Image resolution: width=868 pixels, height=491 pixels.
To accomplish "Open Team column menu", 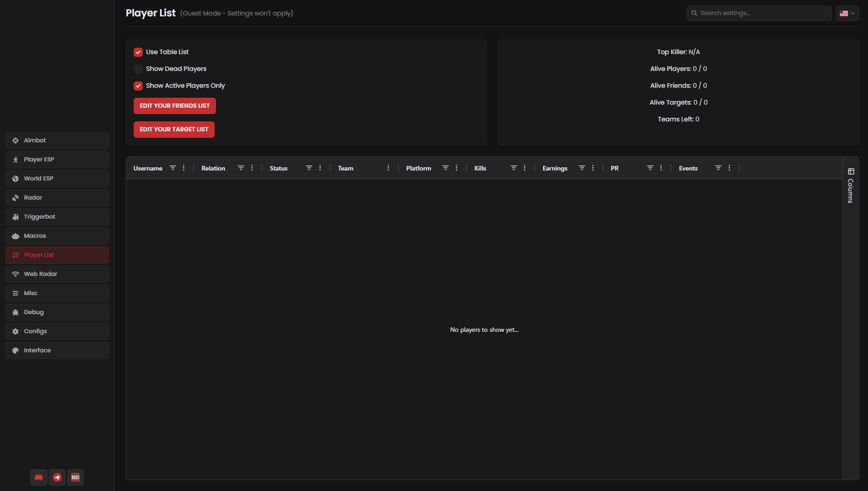I will tap(388, 168).
